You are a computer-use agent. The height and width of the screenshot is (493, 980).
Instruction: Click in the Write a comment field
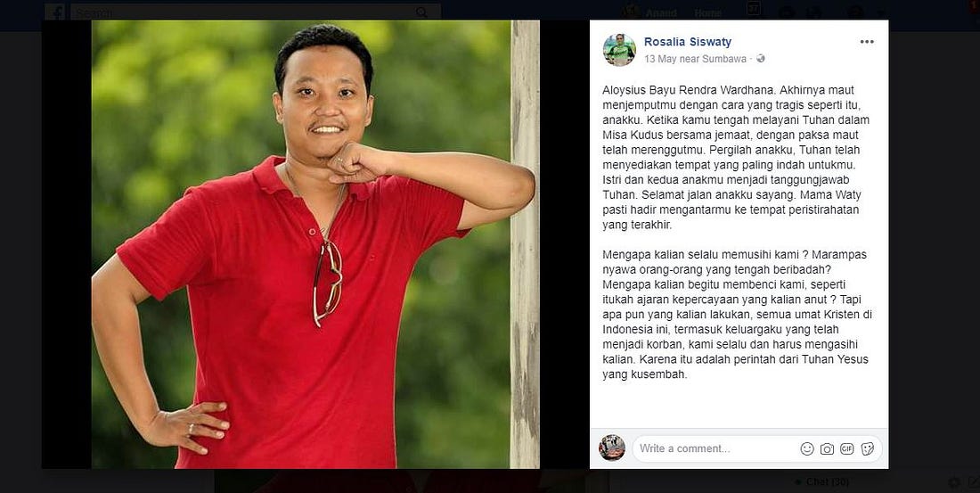[x=714, y=448]
